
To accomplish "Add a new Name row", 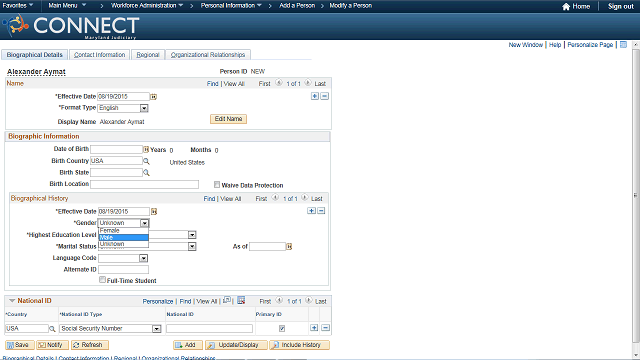I will point(315,96).
